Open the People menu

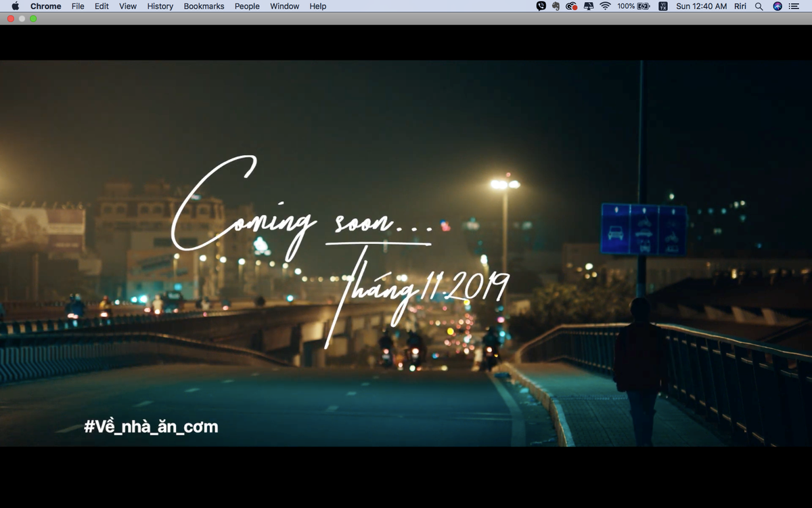pos(247,6)
